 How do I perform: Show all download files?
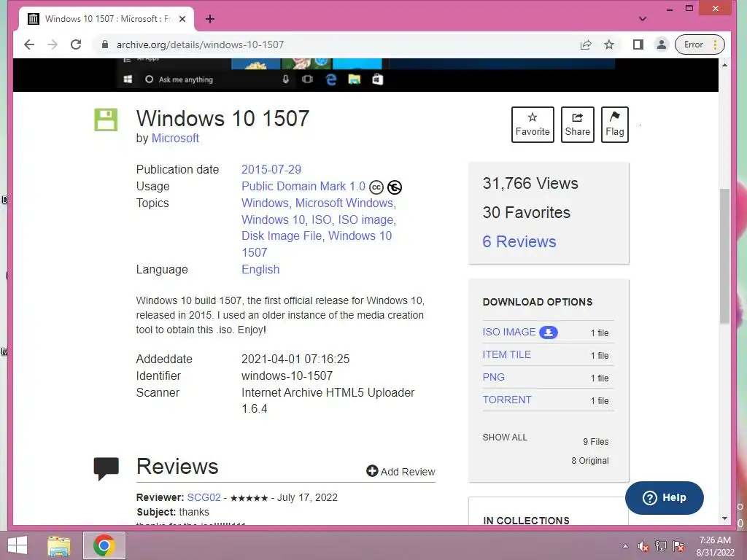click(505, 437)
